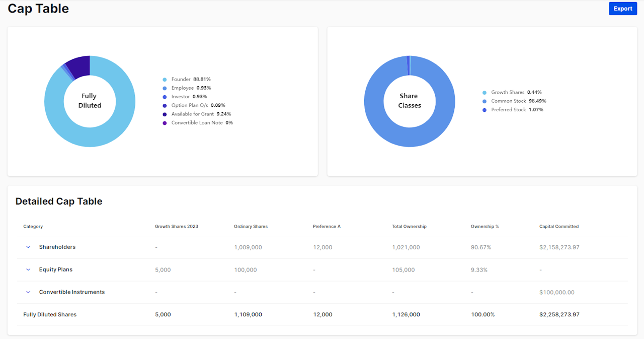This screenshot has height=339, width=644.
Task: Click the dark Available for Grant chart slice
Action: [x=79, y=64]
